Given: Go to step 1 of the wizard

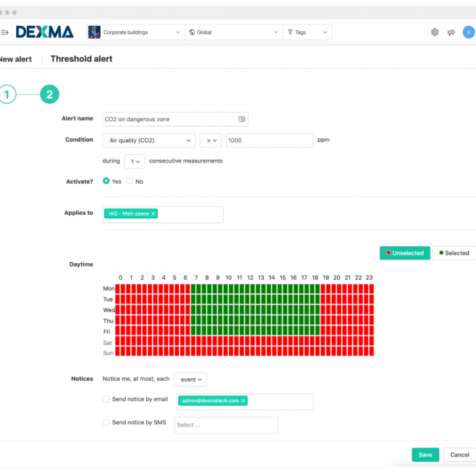Looking at the screenshot, I should tap(7, 95).
